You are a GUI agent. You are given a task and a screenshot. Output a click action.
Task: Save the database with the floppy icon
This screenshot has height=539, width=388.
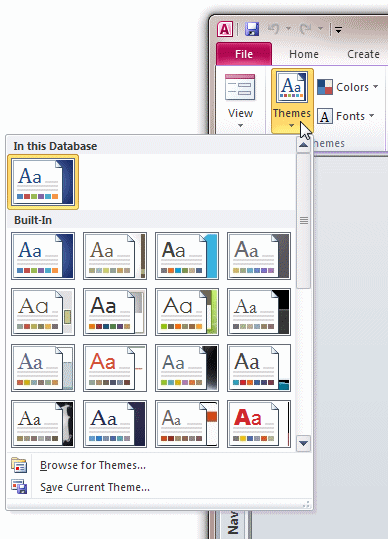tap(252, 30)
